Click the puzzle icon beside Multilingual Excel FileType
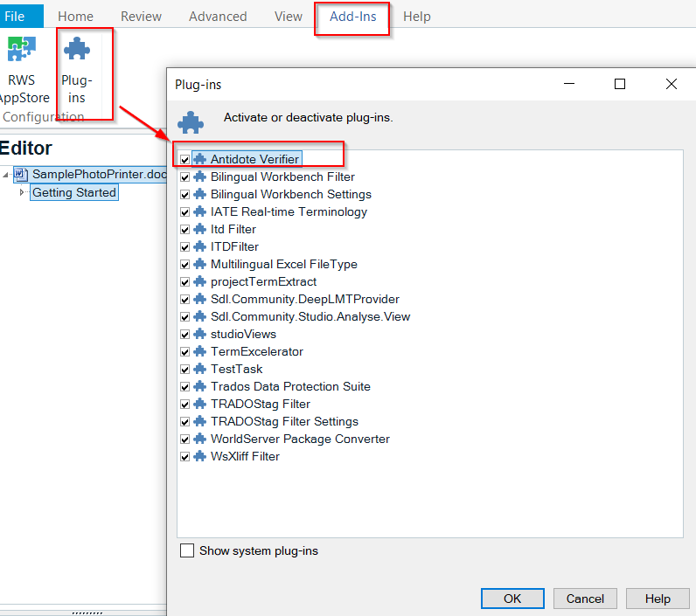The height and width of the screenshot is (616, 696). pyautogui.click(x=200, y=264)
